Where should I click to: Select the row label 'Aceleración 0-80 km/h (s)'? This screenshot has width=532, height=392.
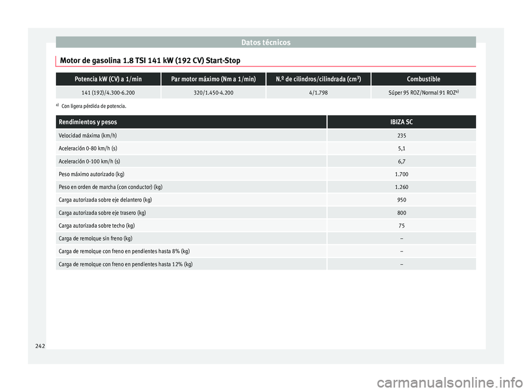(88, 148)
